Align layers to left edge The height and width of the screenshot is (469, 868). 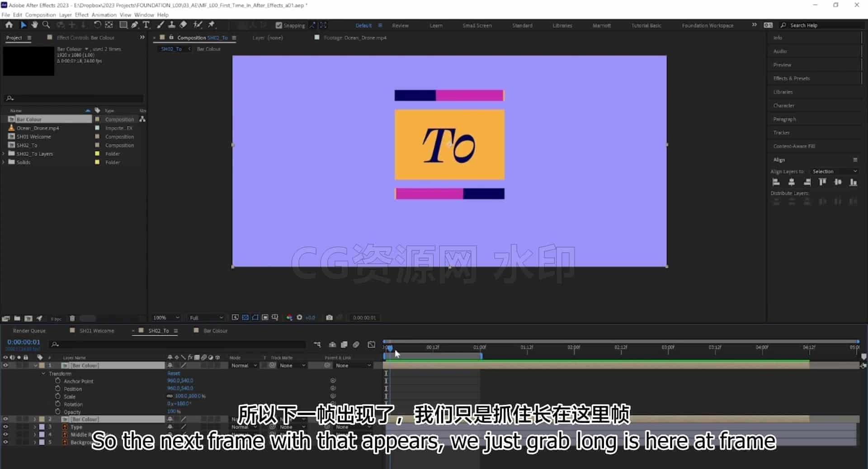coord(776,182)
